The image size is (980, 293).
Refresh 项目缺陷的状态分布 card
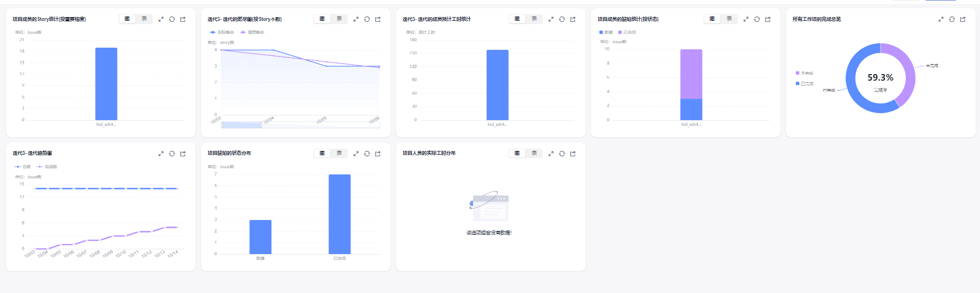click(367, 154)
